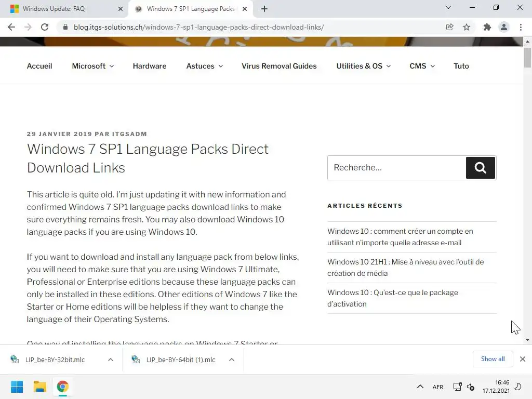The height and width of the screenshot is (399, 532).
Task: Expand options for LIP_be-BY-32bit.mlc
Action: (111, 360)
